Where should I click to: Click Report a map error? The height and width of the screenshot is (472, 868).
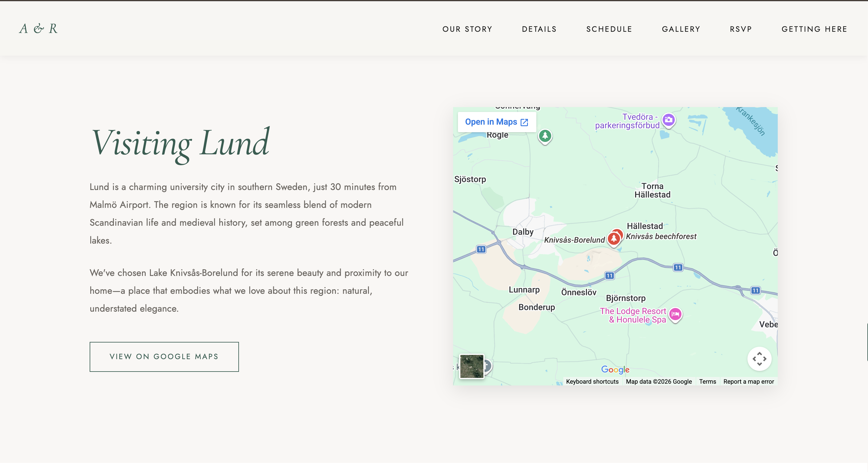748,382
